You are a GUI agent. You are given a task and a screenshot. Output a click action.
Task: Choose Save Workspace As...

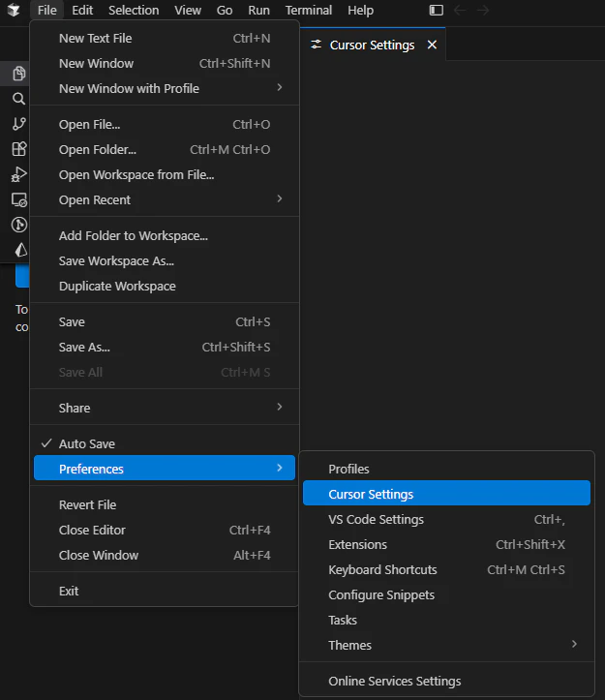[x=165, y=260]
